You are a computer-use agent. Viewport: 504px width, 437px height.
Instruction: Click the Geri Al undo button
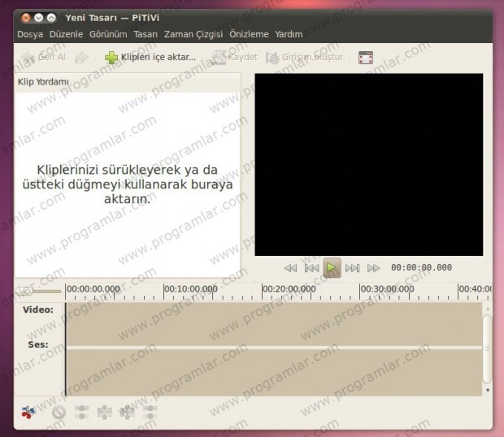tap(43, 58)
